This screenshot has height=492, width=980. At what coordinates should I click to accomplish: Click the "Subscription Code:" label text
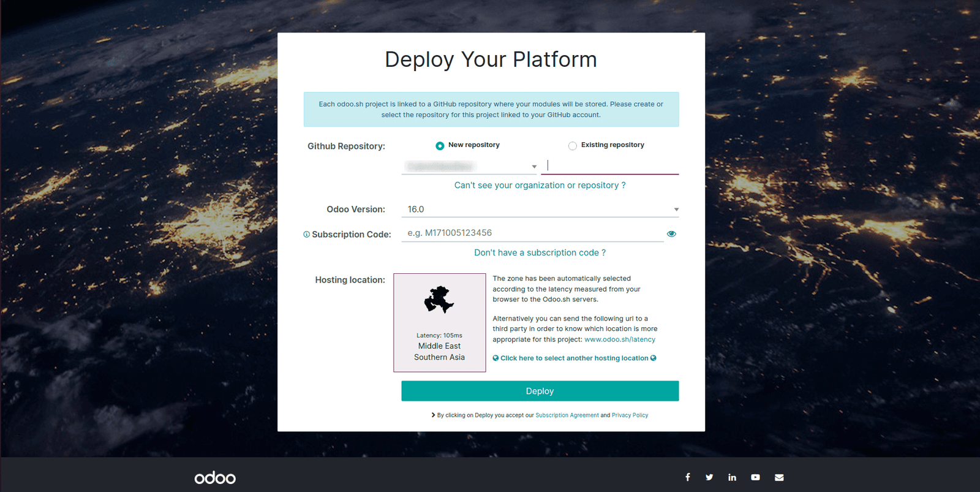tap(352, 235)
